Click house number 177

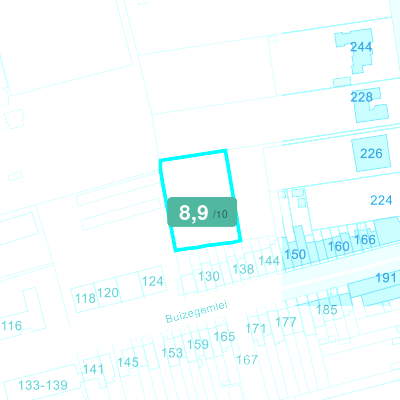286,322
